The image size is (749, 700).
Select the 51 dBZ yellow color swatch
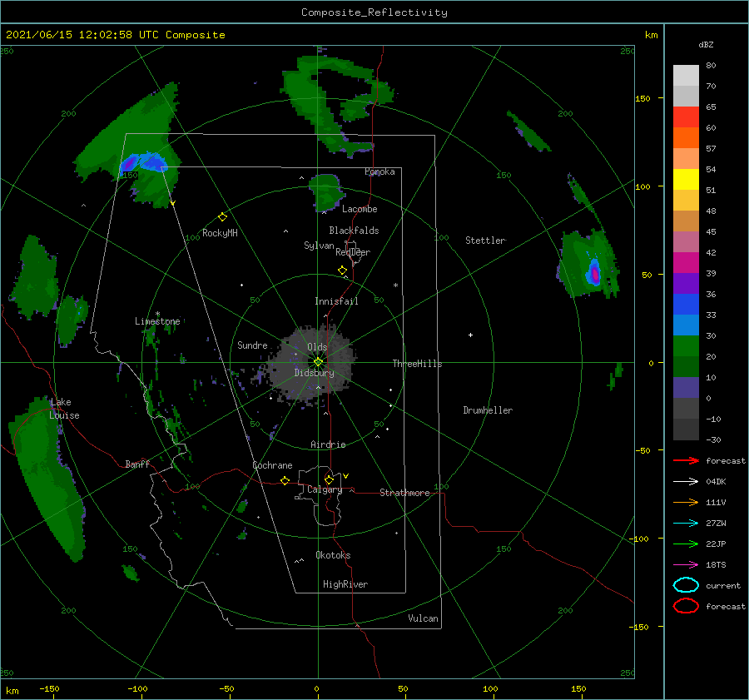point(686,179)
